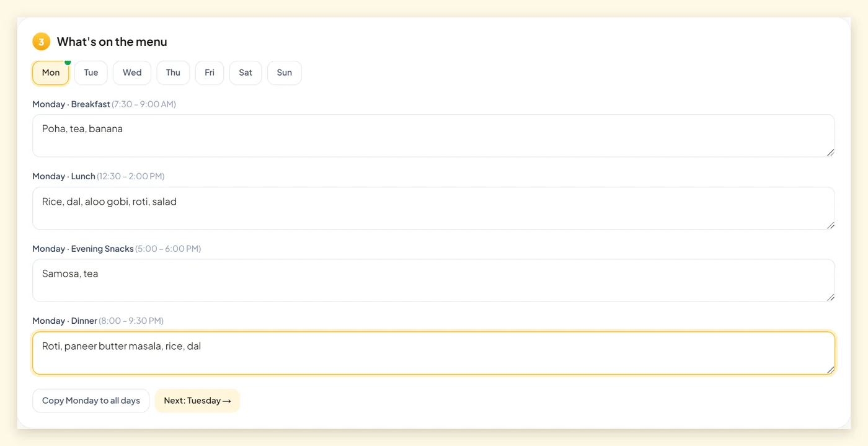Click resize handle of Dinner textarea
This screenshot has width=868, height=446.
tap(830, 370)
